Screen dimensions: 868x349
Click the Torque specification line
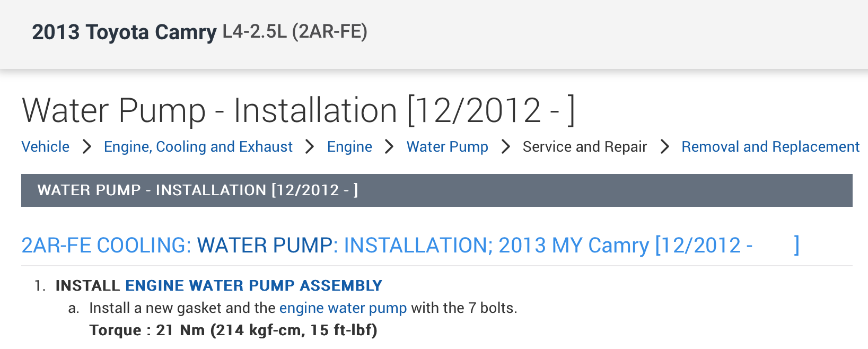click(233, 330)
